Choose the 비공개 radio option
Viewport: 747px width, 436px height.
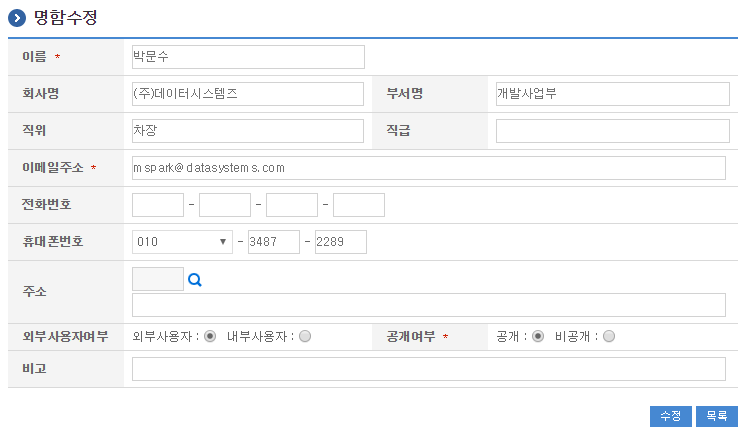pos(609,336)
